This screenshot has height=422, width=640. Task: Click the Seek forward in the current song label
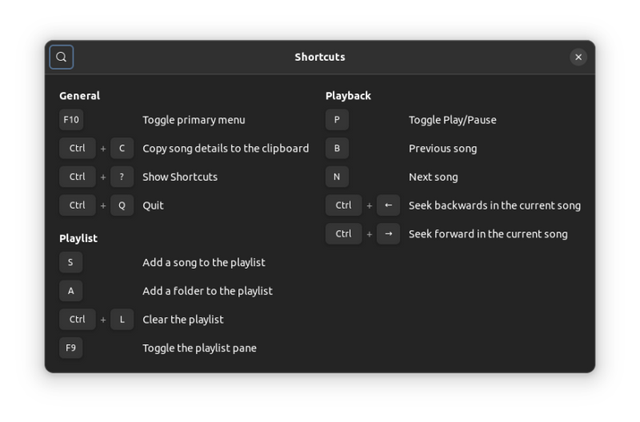click(488, 234)
